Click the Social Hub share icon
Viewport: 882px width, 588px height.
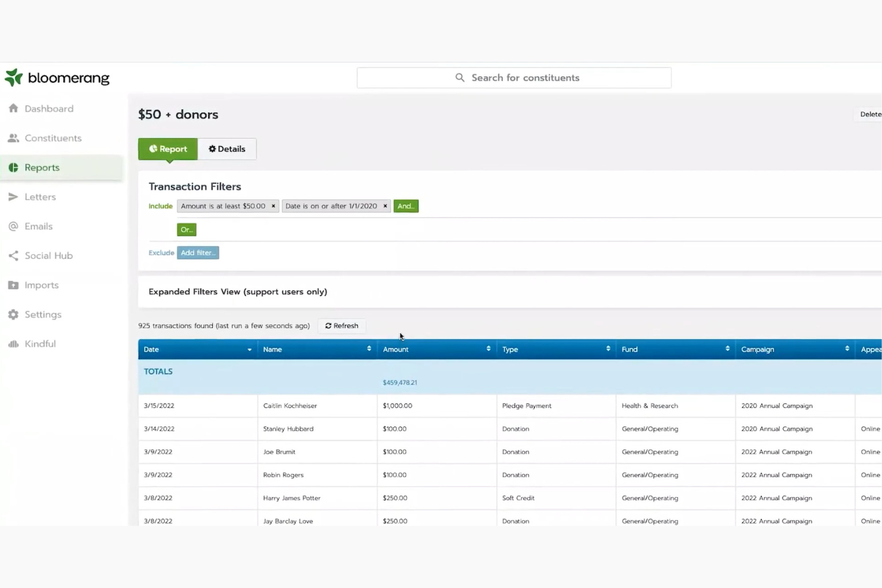click(13, 256)
